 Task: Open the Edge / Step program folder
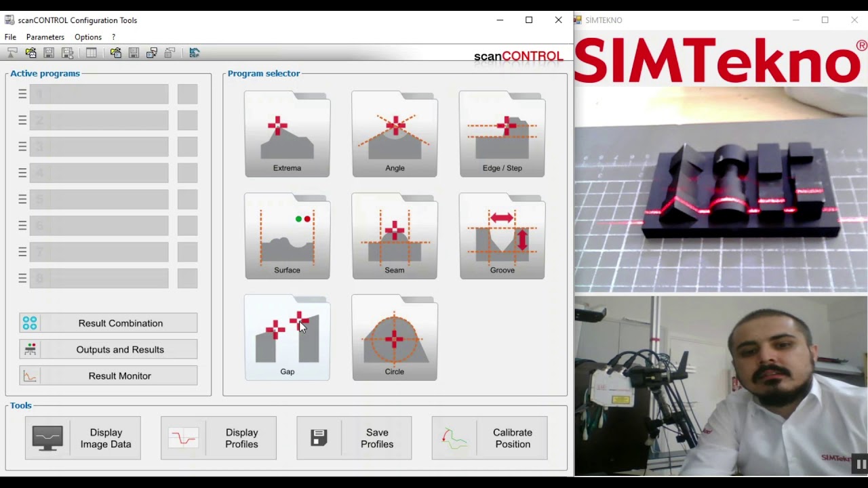click(502, 134)
